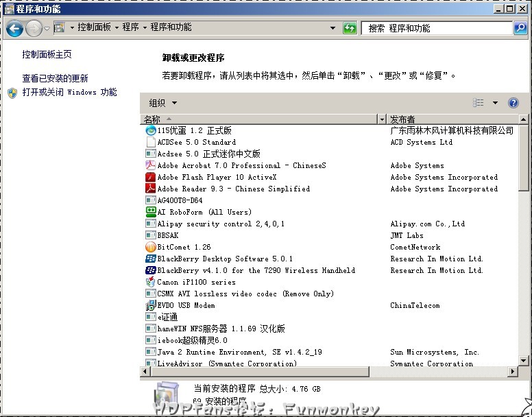This screenshot has height=417, width=532.
Task: Click publisher 广东雨林木风计算机科技有限公司
Action: pyautogui.click(x=452, y=130)
